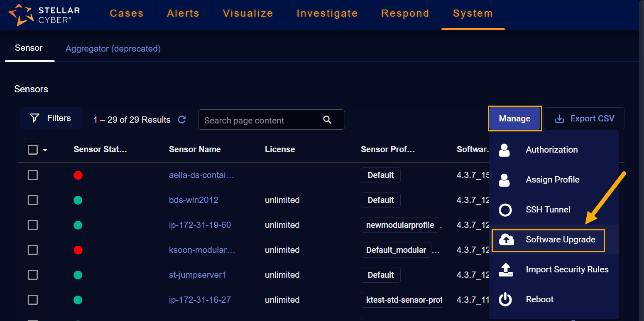
Task: Open the Filters panel
Action: [51, 118]
